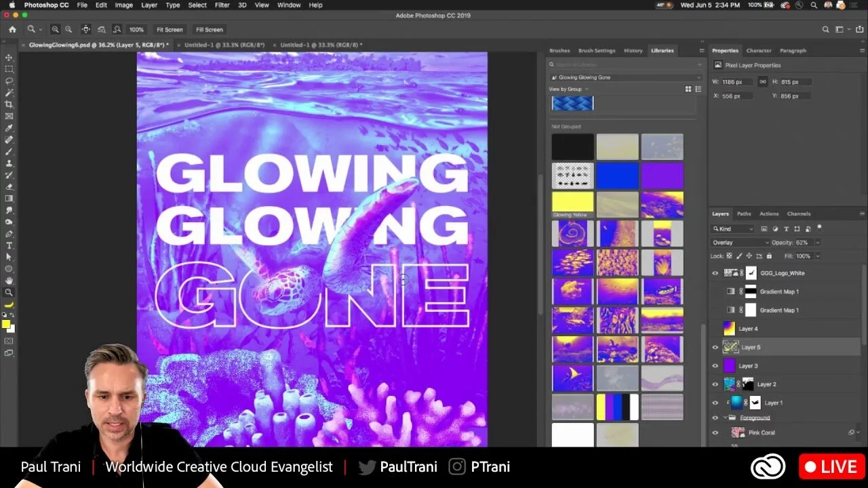Open the Fill slider dropdown arrow
Screen dimensions: 868x488
tap(817, 256)
